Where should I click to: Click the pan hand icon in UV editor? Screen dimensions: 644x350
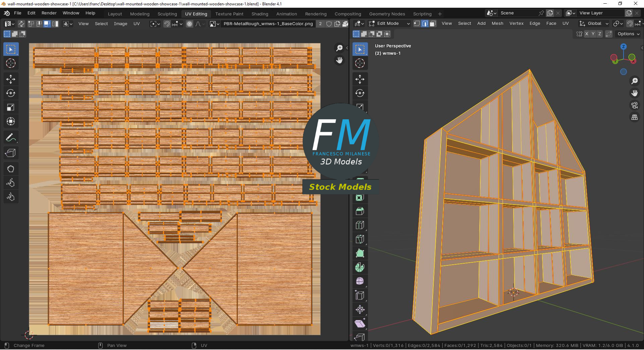tap(339, 60)
